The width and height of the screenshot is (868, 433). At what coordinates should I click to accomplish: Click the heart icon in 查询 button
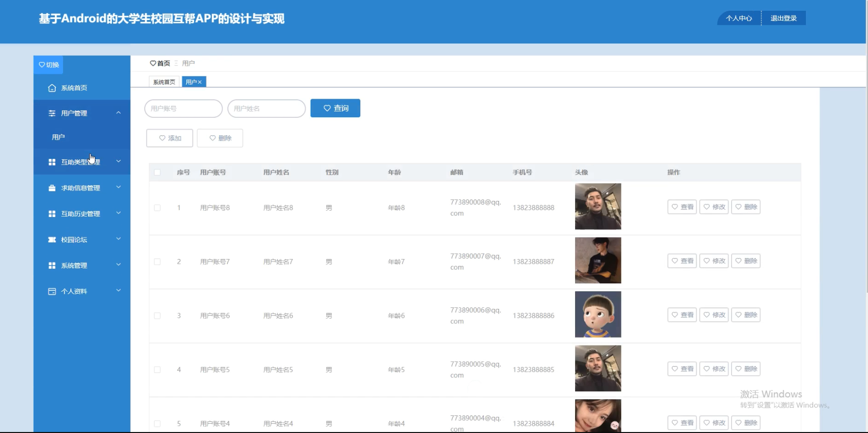tap(327, 108)
